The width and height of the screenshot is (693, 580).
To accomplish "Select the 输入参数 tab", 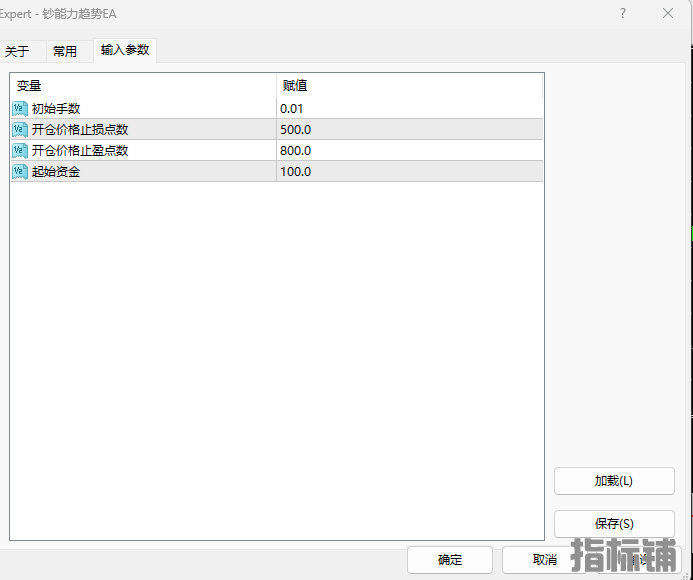I will click(x=125, y=50).
